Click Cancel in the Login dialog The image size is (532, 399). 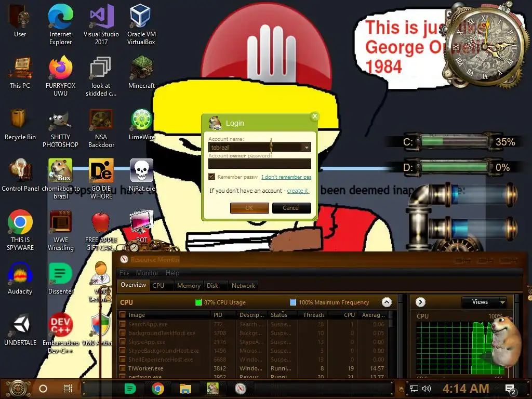[291, 208]
